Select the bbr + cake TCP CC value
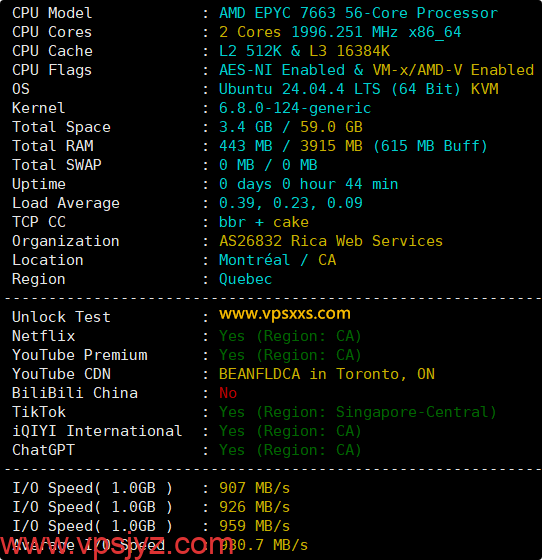The width and height of the screenshot is (542, 560). [264, 222]
